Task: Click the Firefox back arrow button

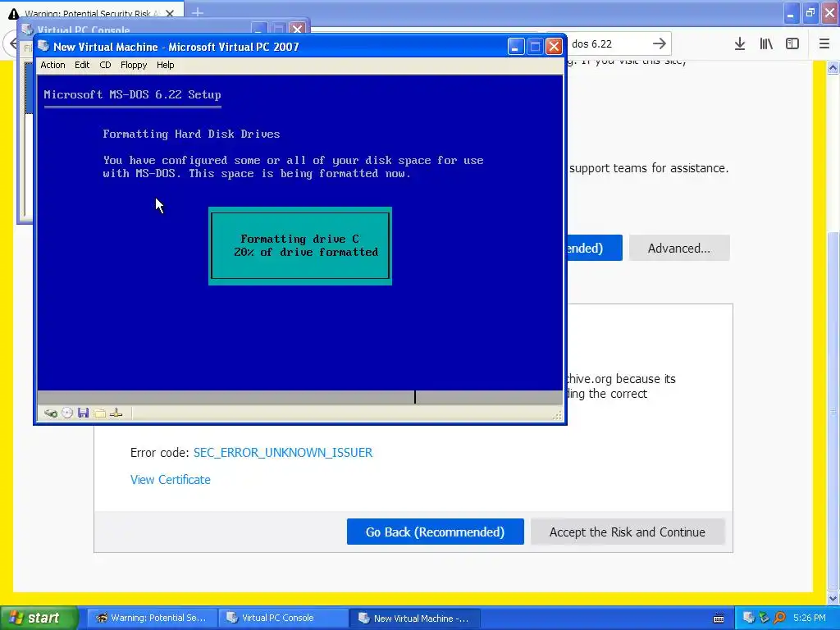Action: (13, 44)
